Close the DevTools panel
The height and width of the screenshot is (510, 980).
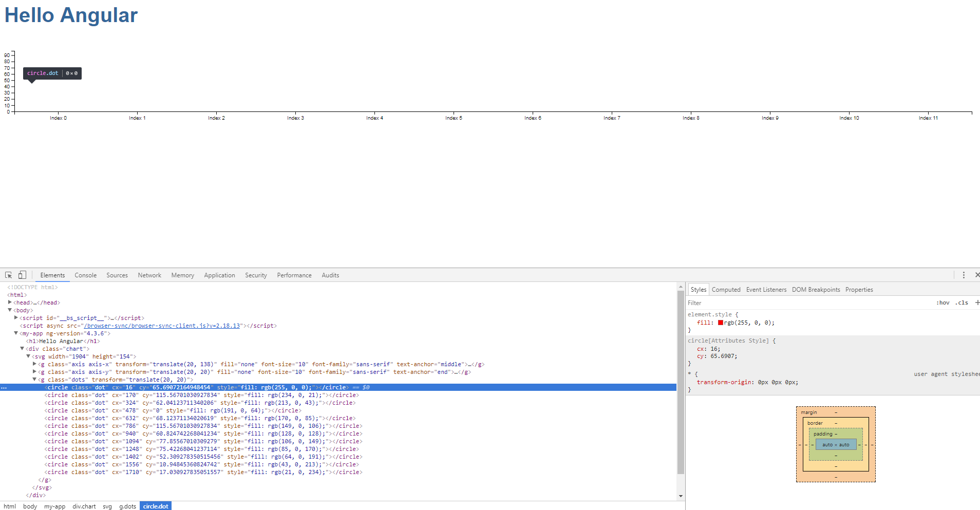pos(977,275)
